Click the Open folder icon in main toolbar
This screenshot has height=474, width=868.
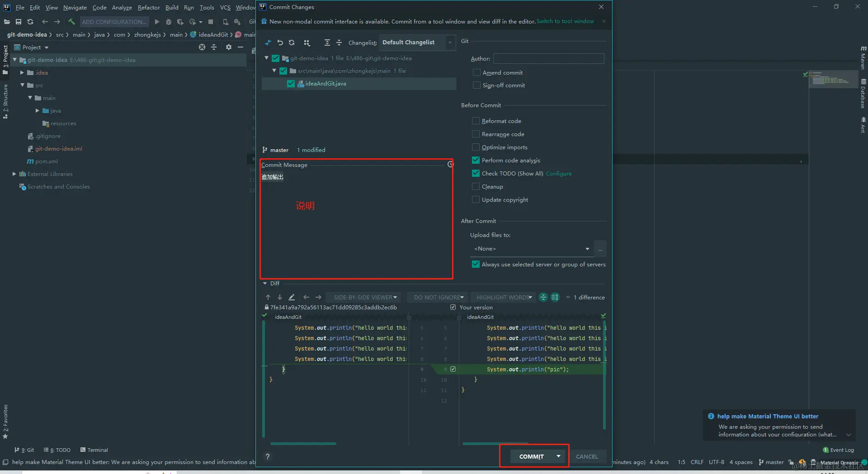pos(7,21)
